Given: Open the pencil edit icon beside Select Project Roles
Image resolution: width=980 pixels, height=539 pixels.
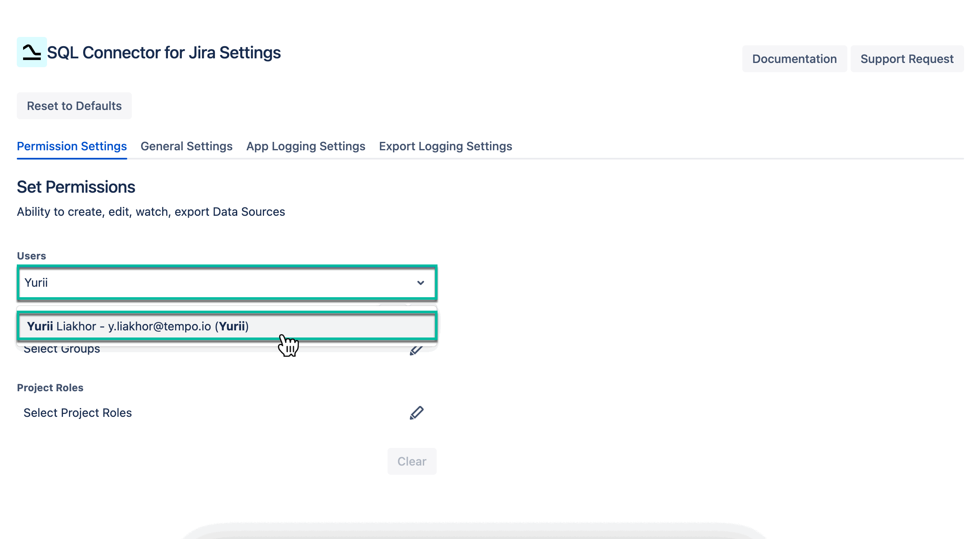Looking at the screenshot, I should 417,413.
